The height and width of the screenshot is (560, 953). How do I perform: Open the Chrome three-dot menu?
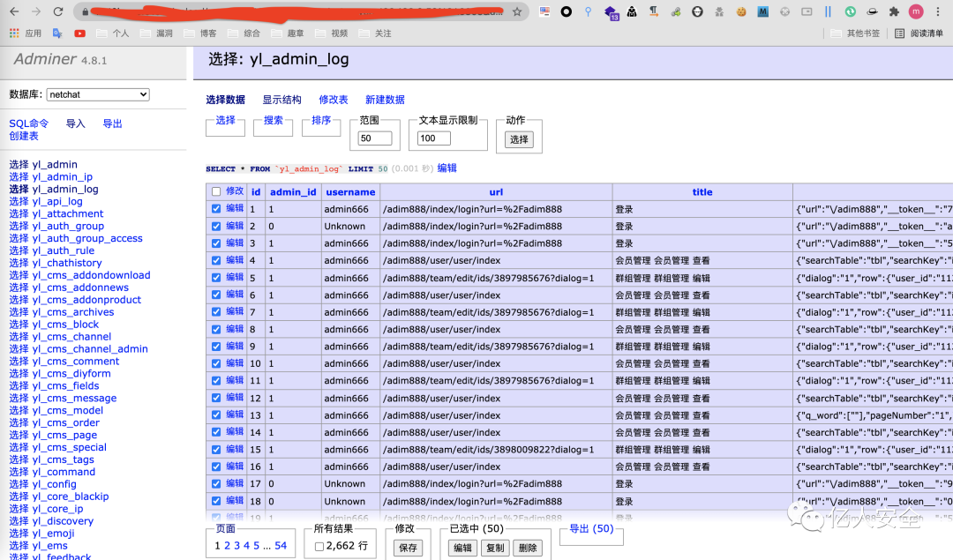pos(938,11)
